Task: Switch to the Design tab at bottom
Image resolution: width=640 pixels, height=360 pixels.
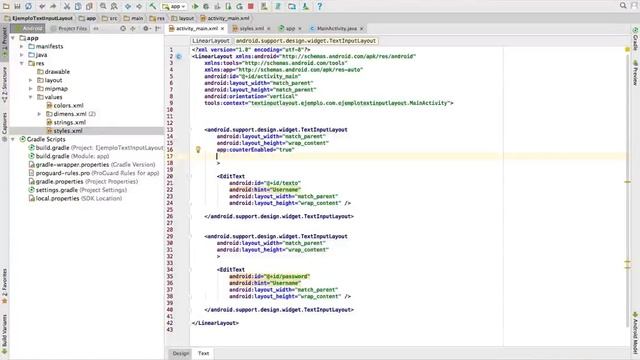Action: click(180, 353)
